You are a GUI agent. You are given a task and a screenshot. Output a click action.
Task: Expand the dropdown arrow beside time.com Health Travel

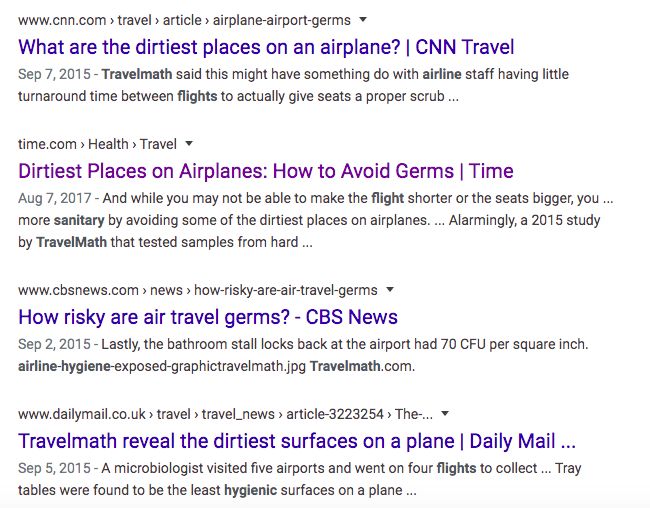tap(189, 143)
